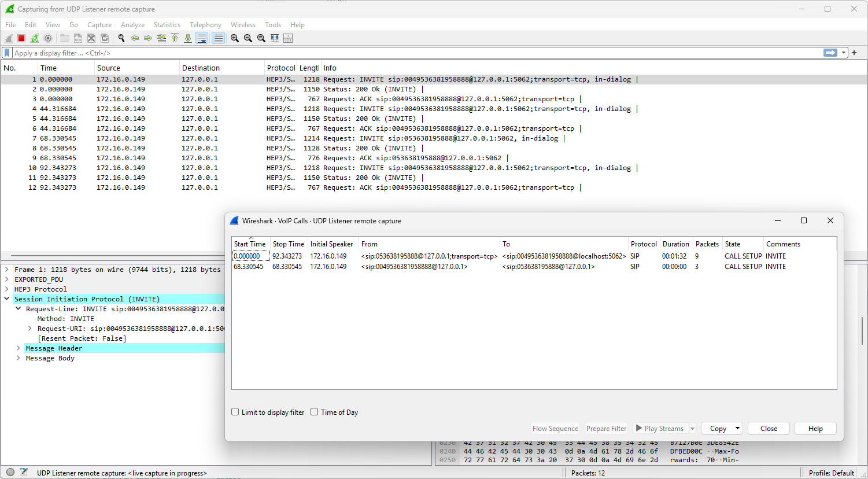Open the Telephony menu
Screen dimensions: 868x479
(205, 24)
